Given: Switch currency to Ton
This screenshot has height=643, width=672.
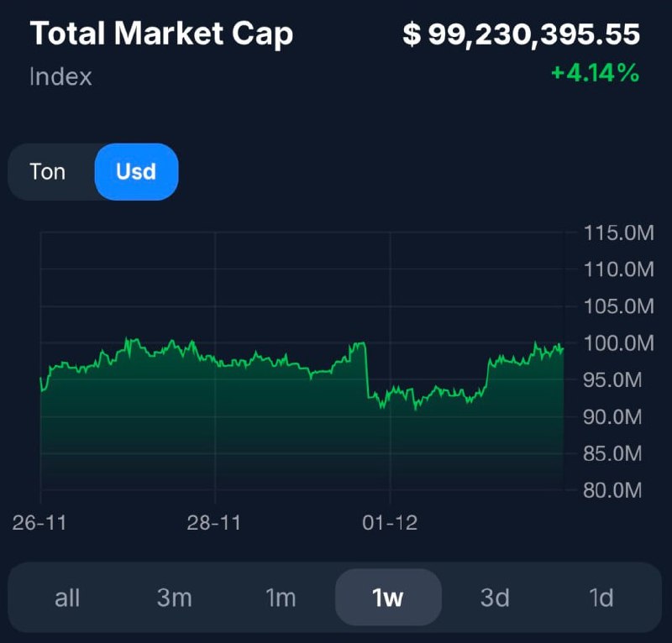Looking at the screenshot, I should (48, 172).
